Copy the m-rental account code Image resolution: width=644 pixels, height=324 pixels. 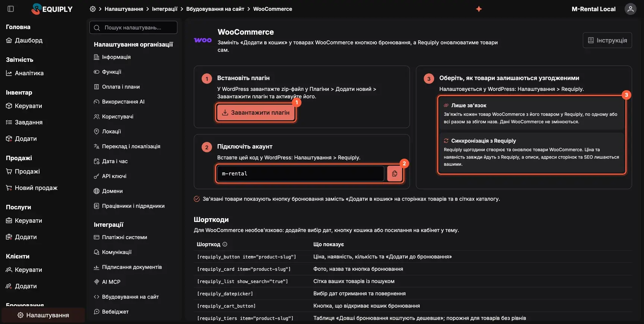coord(395,174)
